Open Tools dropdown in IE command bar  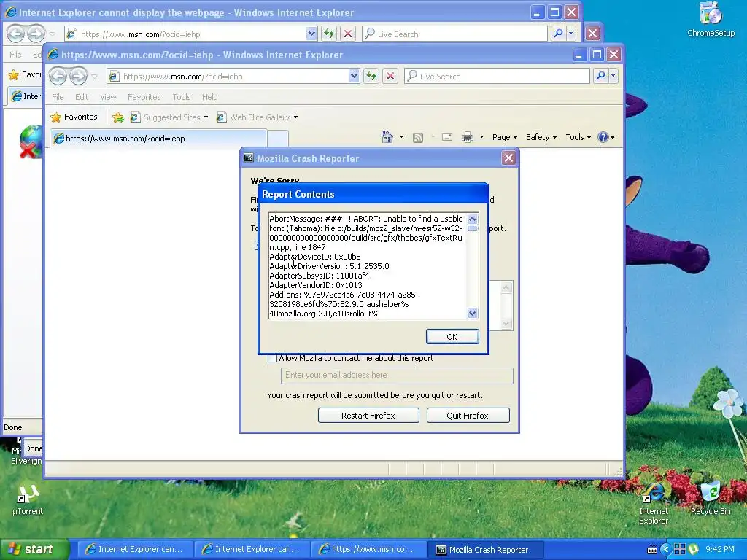point(578,137)
